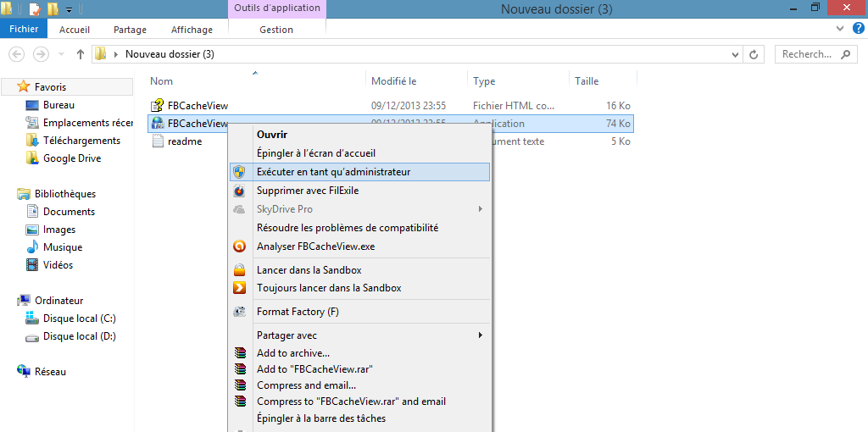
Task: Open the Fichier tab
Action: (24, 30)
